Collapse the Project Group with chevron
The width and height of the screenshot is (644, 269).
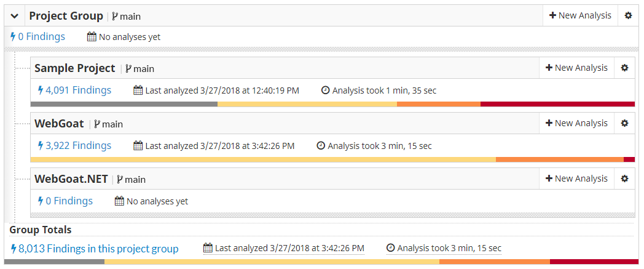click(15, 16)
